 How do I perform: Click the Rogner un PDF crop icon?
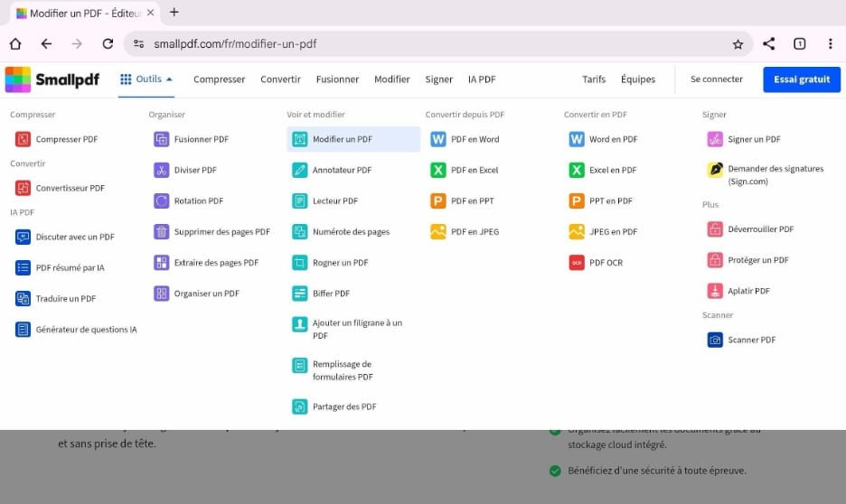coord(299,263)
